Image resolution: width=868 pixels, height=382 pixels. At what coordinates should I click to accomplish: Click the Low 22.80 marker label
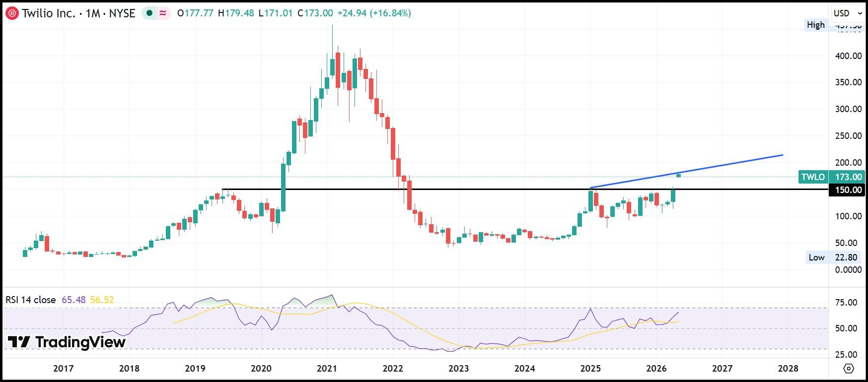[x=833, y=257]
